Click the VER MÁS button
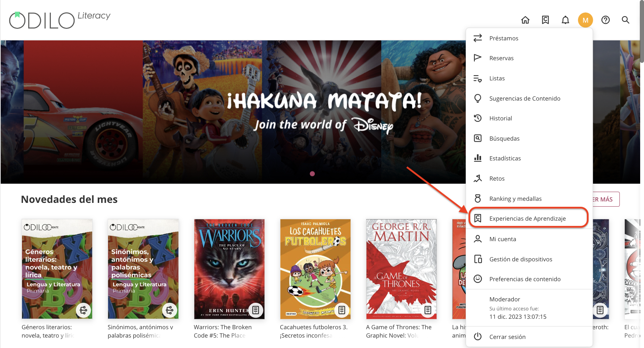 click(606, 199)
